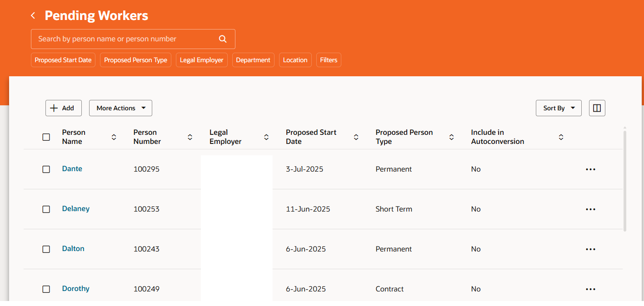
Task: Open the Department filter chip
Action: (x=253, y=60)
